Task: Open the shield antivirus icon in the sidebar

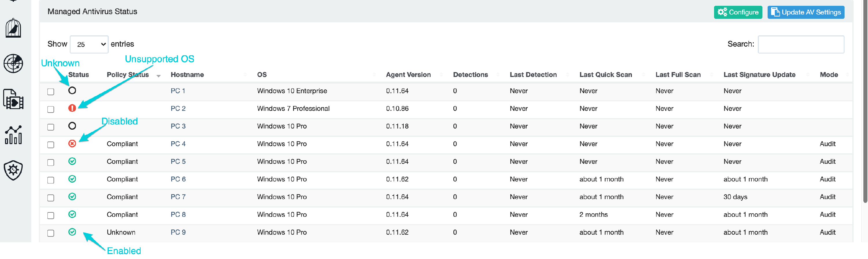Action: [13, 170]
